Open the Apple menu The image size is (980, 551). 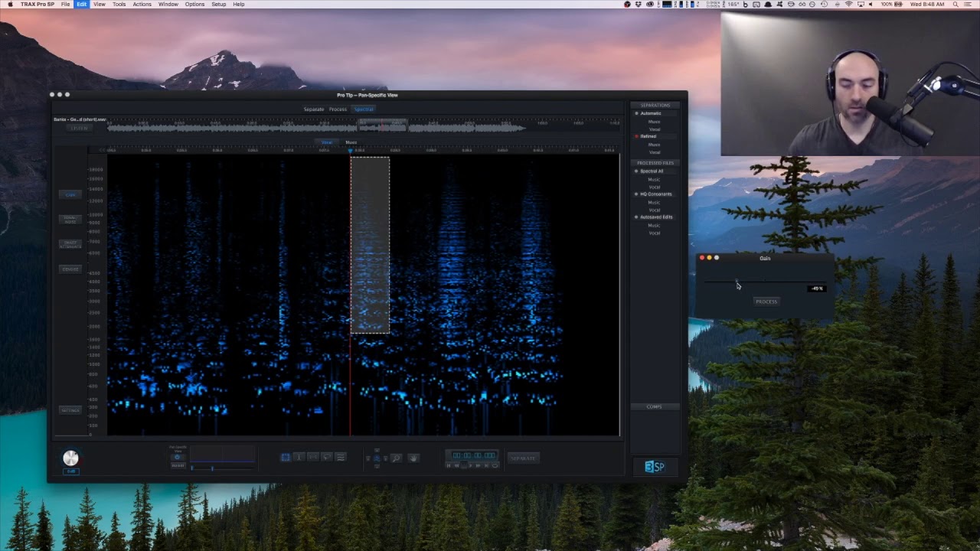coord(10,5)
